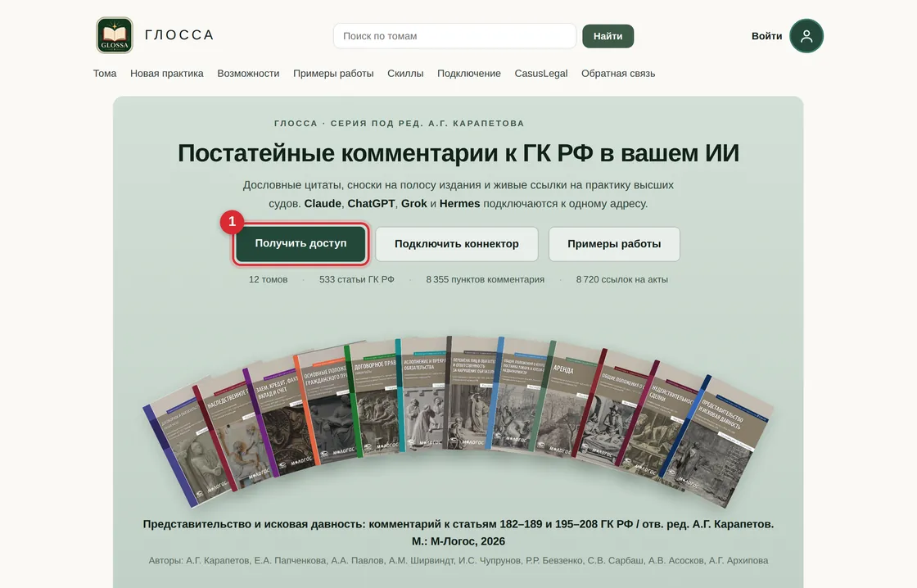Open the Тома menu item
Screen dimensions: 917x588
105,73
